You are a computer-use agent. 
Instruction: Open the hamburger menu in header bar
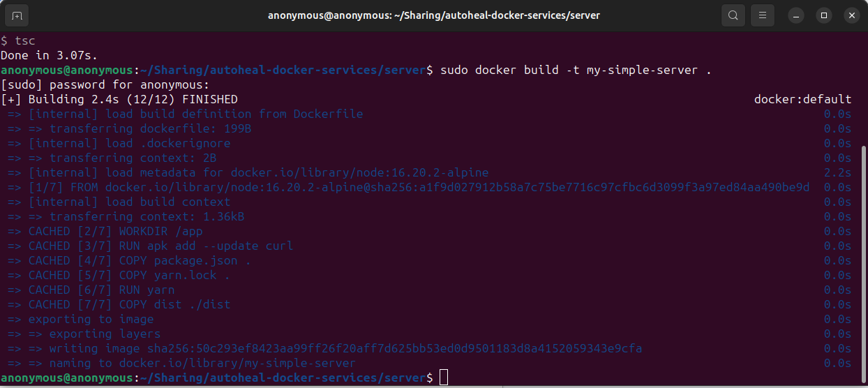[763, 15]
